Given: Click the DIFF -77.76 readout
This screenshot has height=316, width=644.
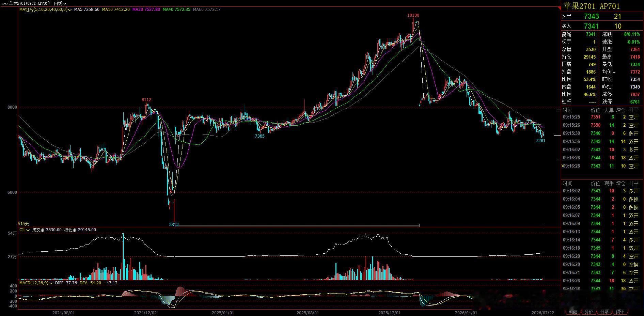Looking at the screenshot, I should coord(66,283).
